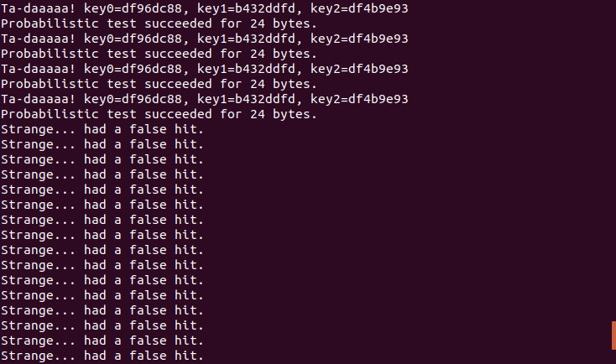Click "Probabilistic" in the last Probabilistic test line
The image size is (616, 364).
pos(49,113)
